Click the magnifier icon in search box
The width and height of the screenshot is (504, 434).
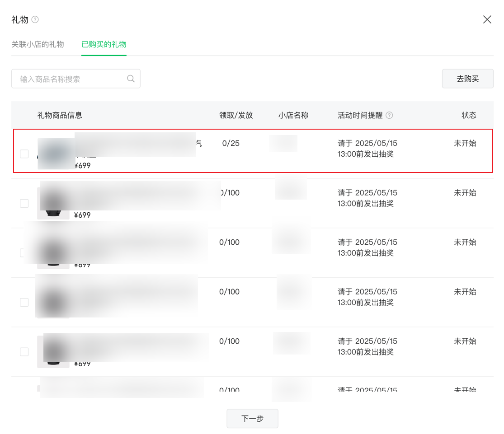(131, 79)
